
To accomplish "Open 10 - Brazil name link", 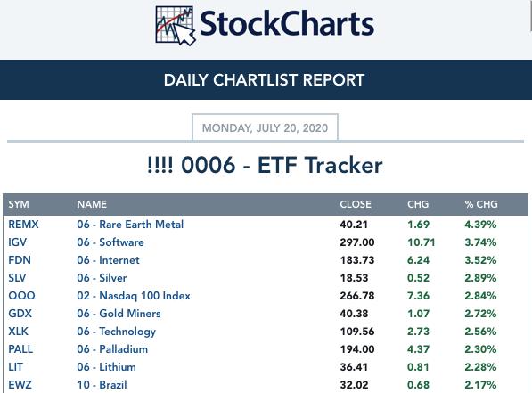I will pos(102,385).
